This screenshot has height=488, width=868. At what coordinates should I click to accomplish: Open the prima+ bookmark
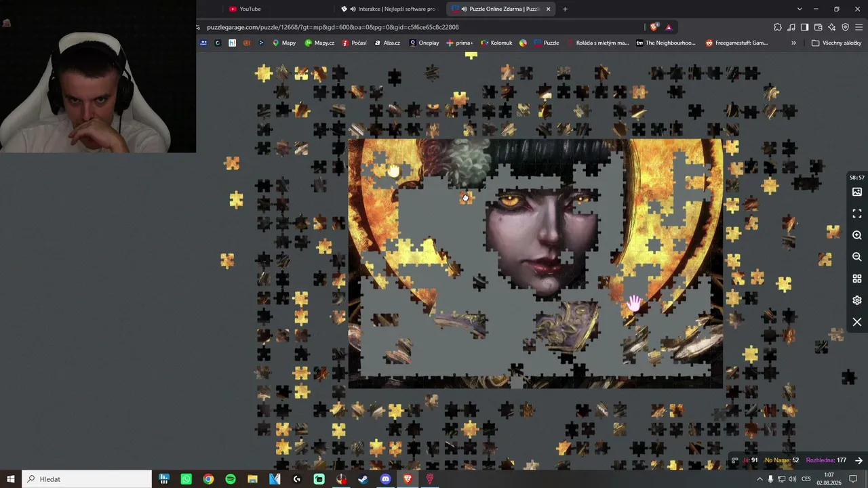click(460, 43)
